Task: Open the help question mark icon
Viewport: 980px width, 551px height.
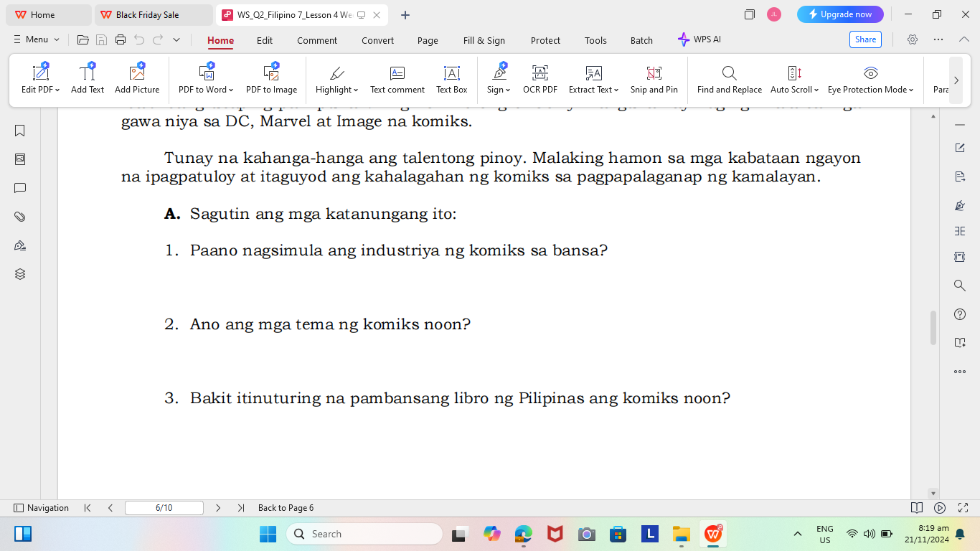Action: coord(960,314)
